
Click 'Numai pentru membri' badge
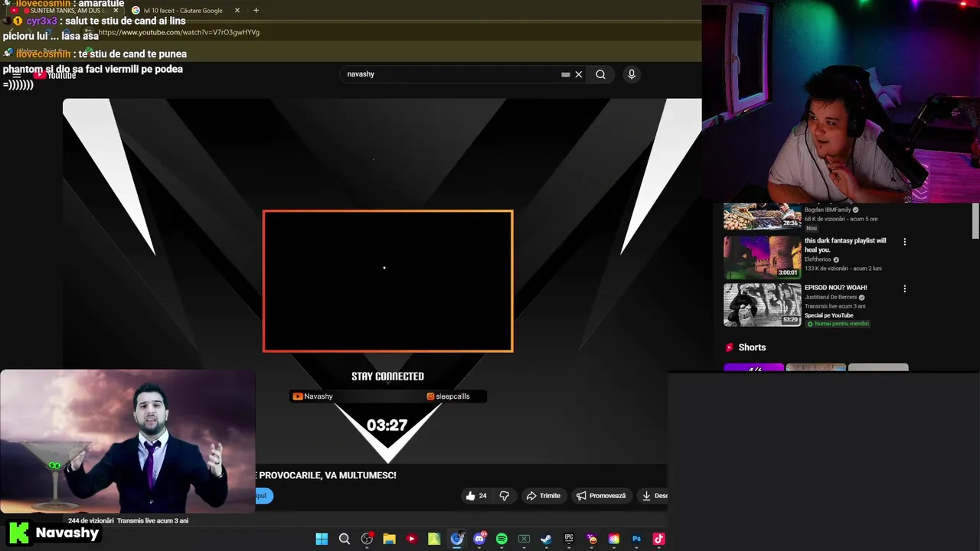coord(837,324)
